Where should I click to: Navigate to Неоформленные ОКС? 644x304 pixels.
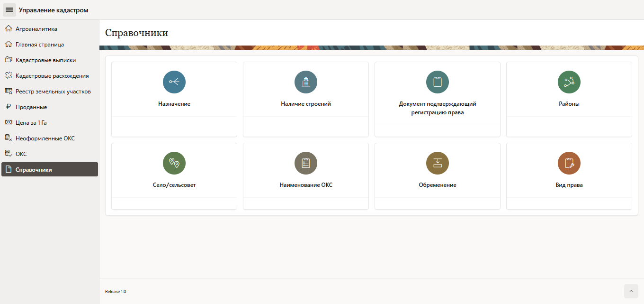pyautogui.click(x=45, y=138)
